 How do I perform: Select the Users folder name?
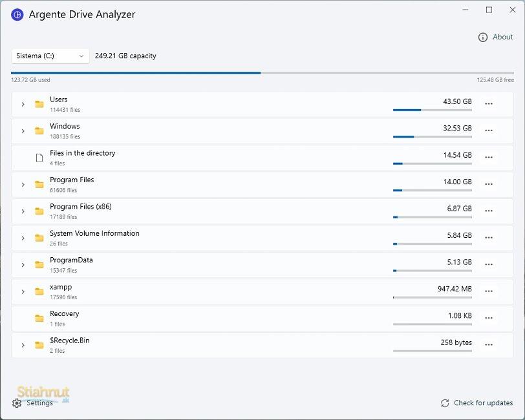pos(59,100)
